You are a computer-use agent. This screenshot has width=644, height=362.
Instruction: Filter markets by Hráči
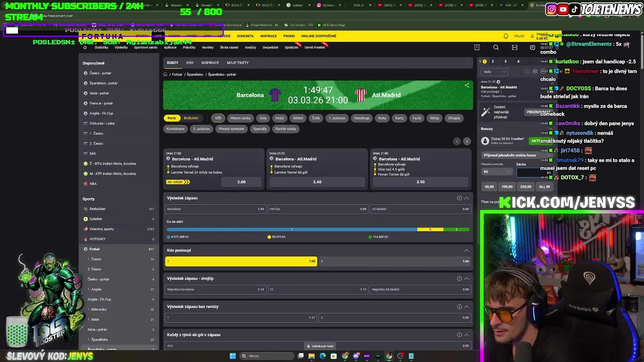[280, 118]
